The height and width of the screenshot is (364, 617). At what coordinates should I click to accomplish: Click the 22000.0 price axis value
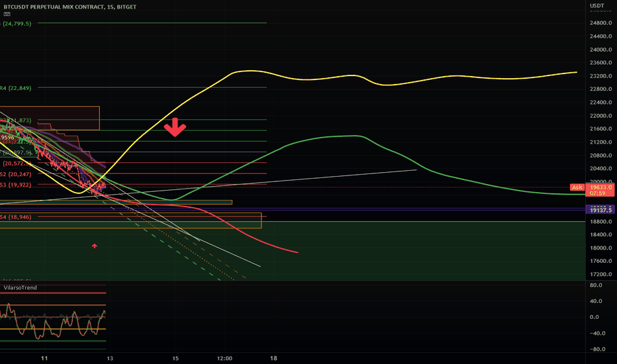(601, 116)
